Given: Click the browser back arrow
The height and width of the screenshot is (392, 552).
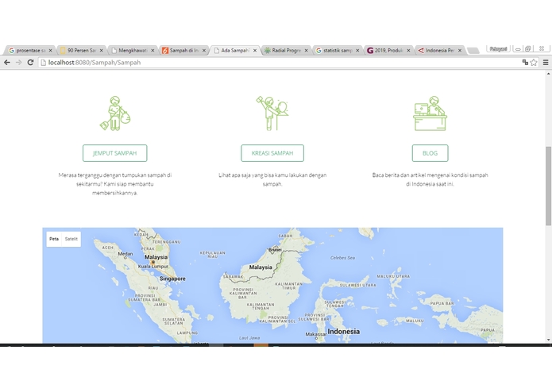Looking at the screenshot, I should [7, 62].
